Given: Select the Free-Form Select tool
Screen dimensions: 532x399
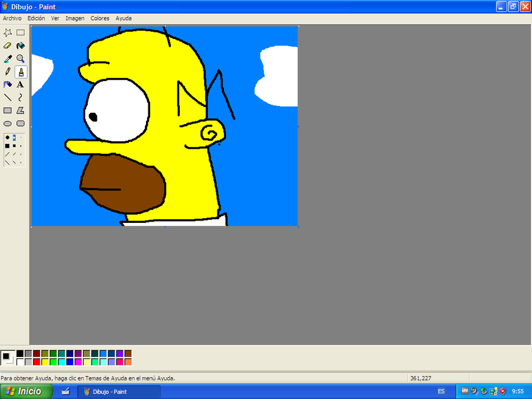Looking at the screenshot, I should click(8, 33).
